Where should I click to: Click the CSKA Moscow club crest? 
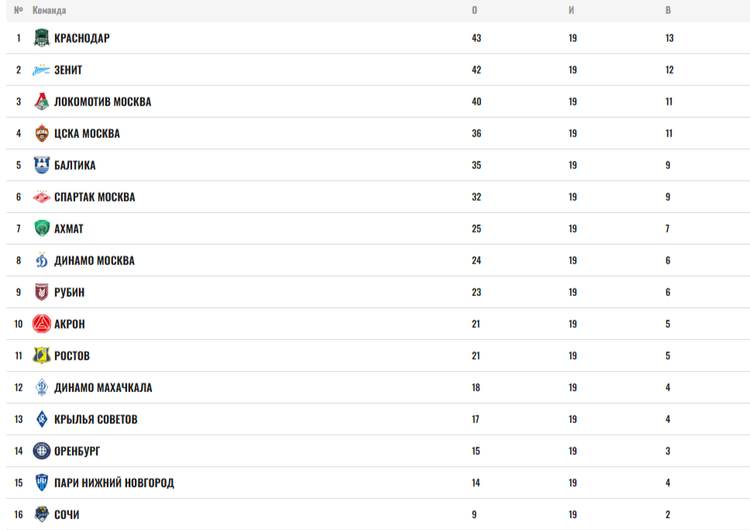pyautogui.click(x=41, y=133)
